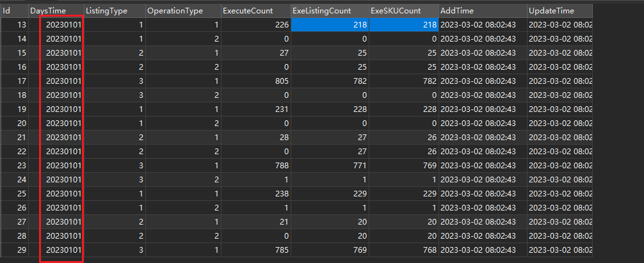The image size is (644, 263).
Task: Select the DaysTime column header
Action: coord(56,11)
